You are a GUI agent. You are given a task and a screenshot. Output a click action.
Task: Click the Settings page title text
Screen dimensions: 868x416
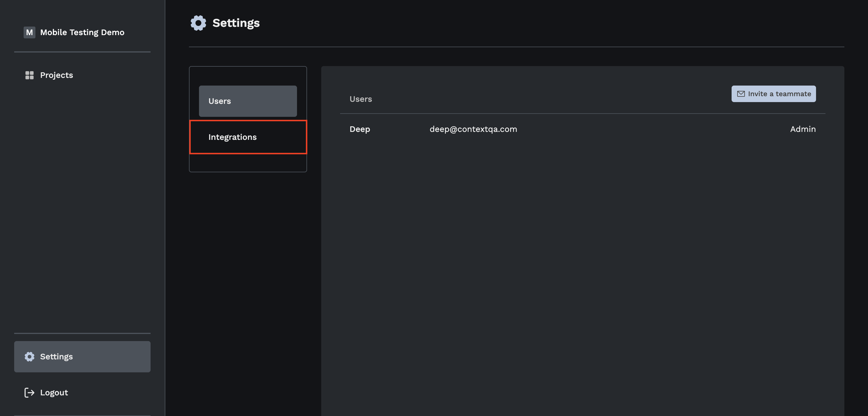[236, 23]
